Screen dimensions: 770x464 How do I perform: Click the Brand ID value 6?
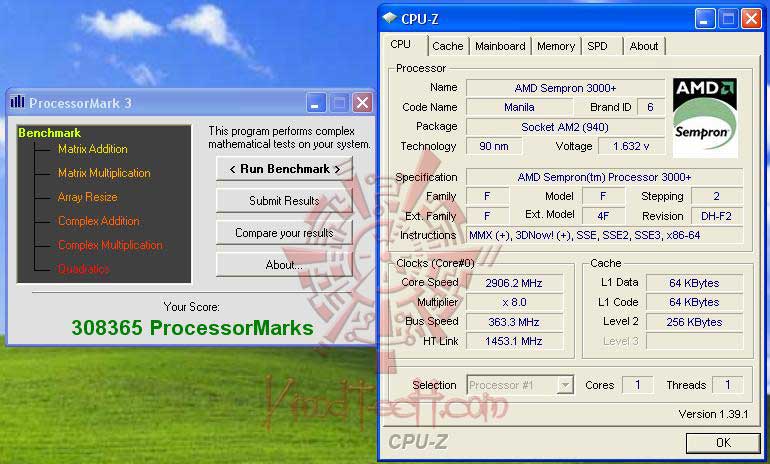pos(650,108)
